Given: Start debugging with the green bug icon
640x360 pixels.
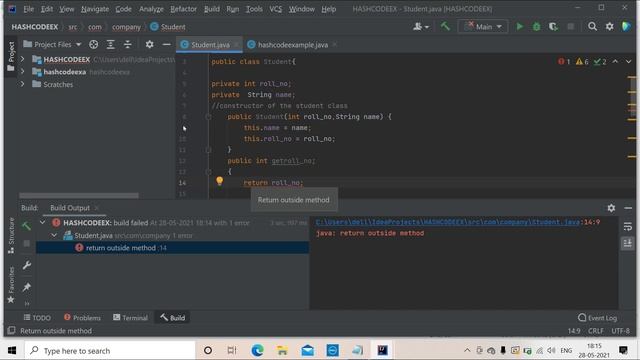Looking at the screenshot, I should pyautogui.click(x=536, y=27).
